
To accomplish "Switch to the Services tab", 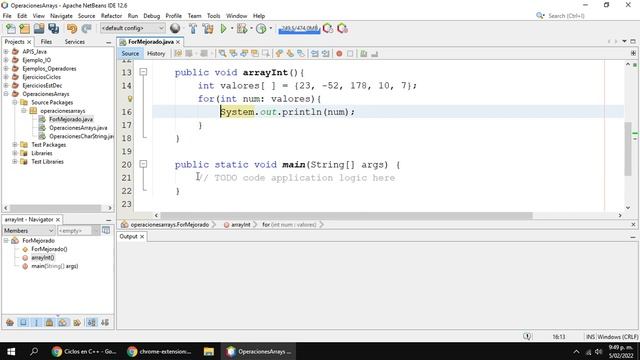I will tap(75, 42).
